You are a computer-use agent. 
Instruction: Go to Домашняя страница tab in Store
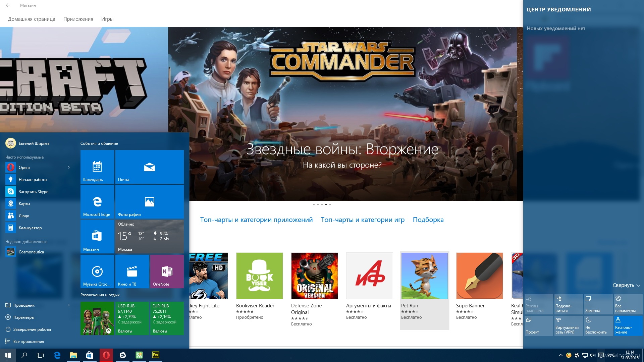tap(32, 19)
